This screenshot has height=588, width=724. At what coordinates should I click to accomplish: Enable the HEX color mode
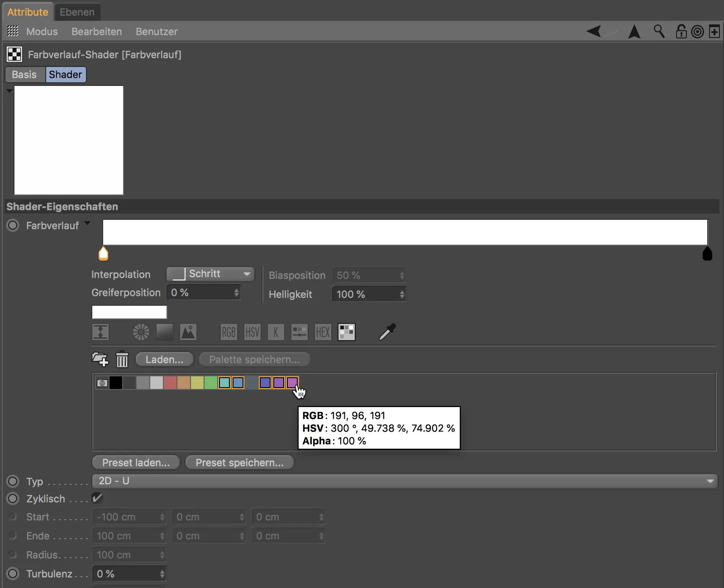(323, 332)
